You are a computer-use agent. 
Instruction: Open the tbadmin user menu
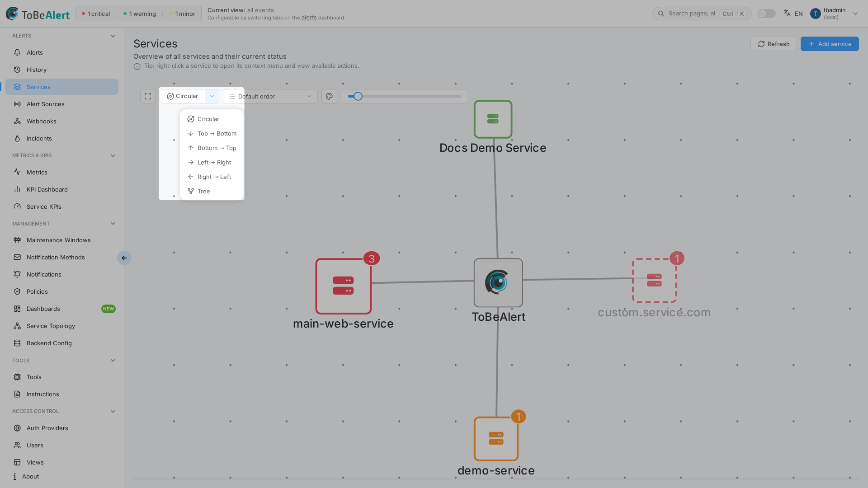[x=834, y=14]
